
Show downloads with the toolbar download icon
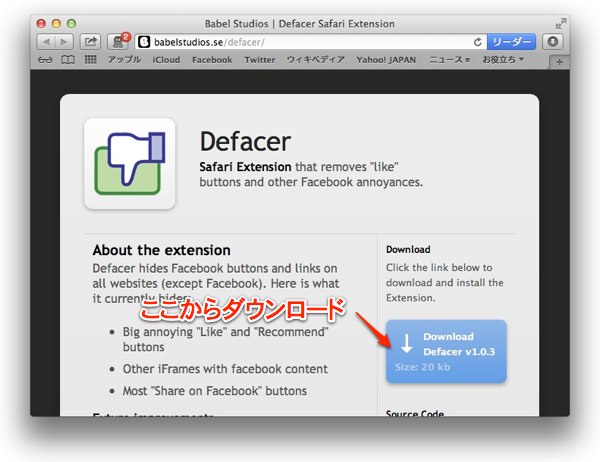tap(553, 42)
